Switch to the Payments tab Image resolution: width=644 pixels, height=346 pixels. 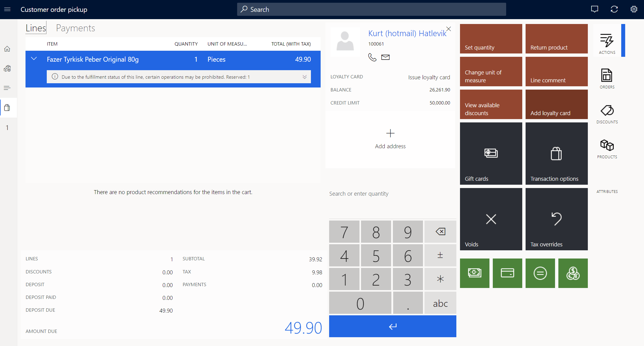coord(75,28)
